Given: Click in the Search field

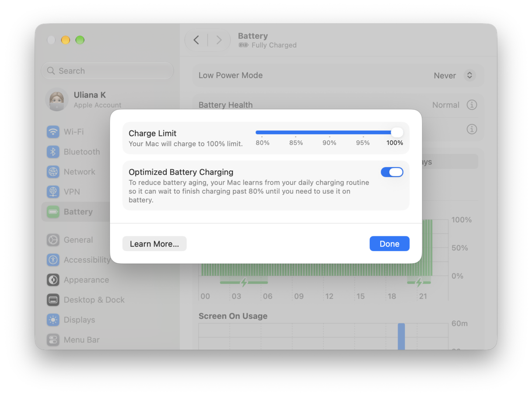Looking at the screenshot, I should (107, 71).
